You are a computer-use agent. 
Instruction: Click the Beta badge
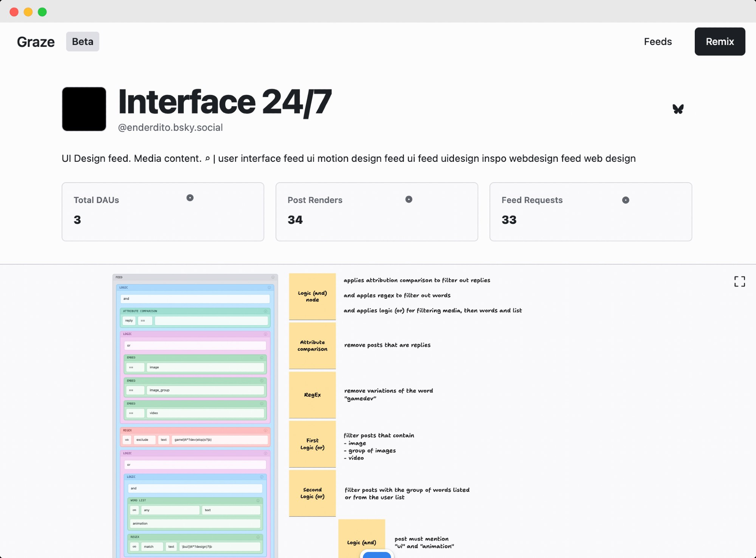pyautogui.click(x=83, y=42)
